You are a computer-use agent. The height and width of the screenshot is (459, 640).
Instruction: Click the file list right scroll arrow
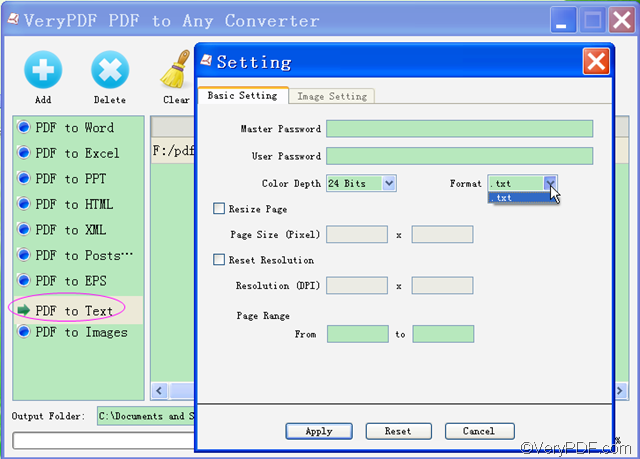click(x=620, y=391)
